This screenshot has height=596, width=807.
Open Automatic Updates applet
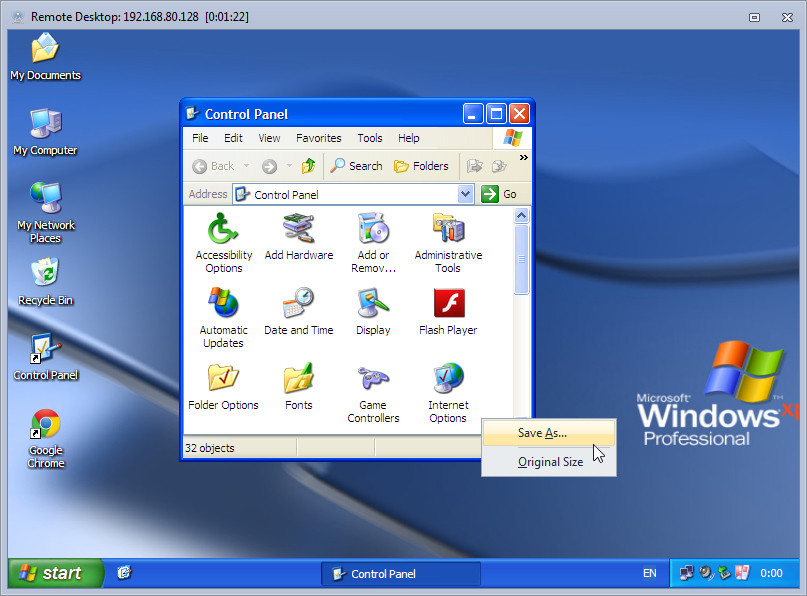(x=223, y=317)
